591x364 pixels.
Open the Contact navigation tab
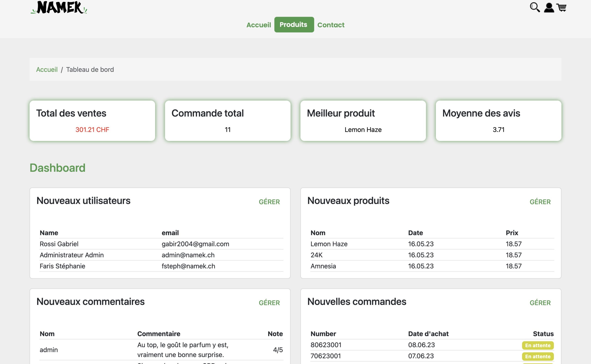pos(331,25)
